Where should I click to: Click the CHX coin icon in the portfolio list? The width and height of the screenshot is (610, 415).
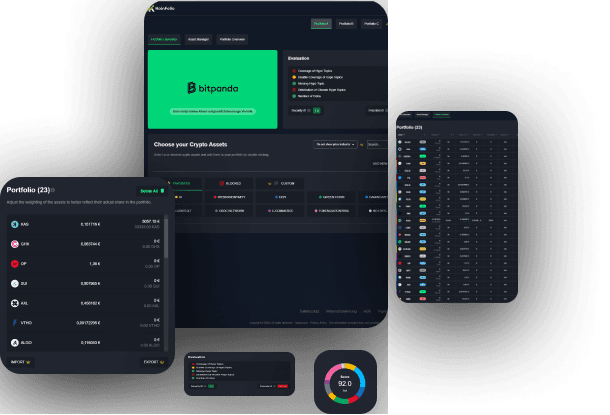click(x=15, y=244)
